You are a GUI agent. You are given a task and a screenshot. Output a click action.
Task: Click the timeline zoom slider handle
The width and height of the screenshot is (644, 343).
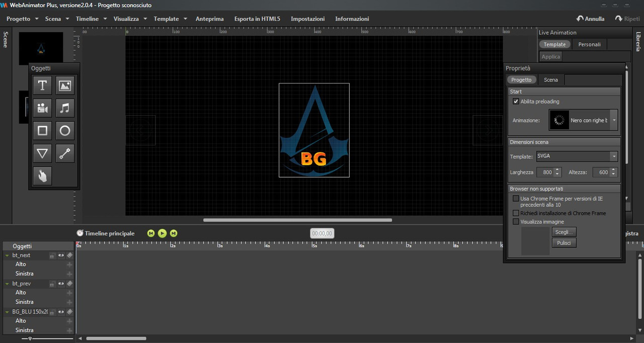[30, 338]
